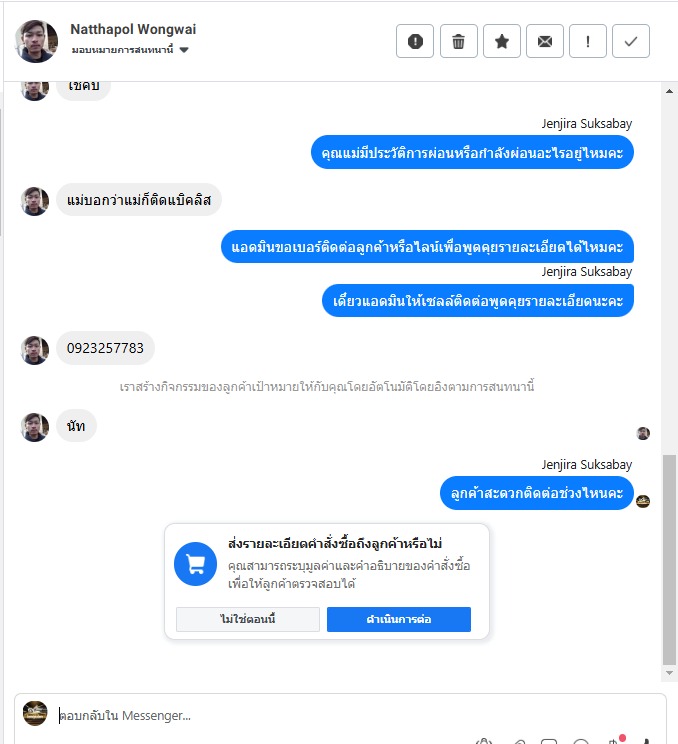Open Natthapol Wongwai's profile picture in header
678x744 pixels.
(x=36, y=41)
